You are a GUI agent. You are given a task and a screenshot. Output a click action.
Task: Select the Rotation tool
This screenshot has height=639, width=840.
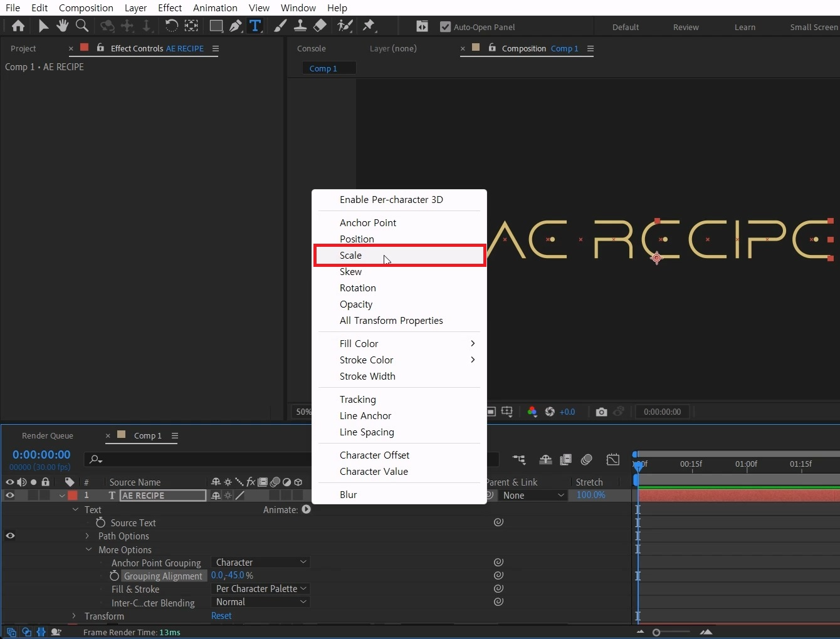coord(171,26)
